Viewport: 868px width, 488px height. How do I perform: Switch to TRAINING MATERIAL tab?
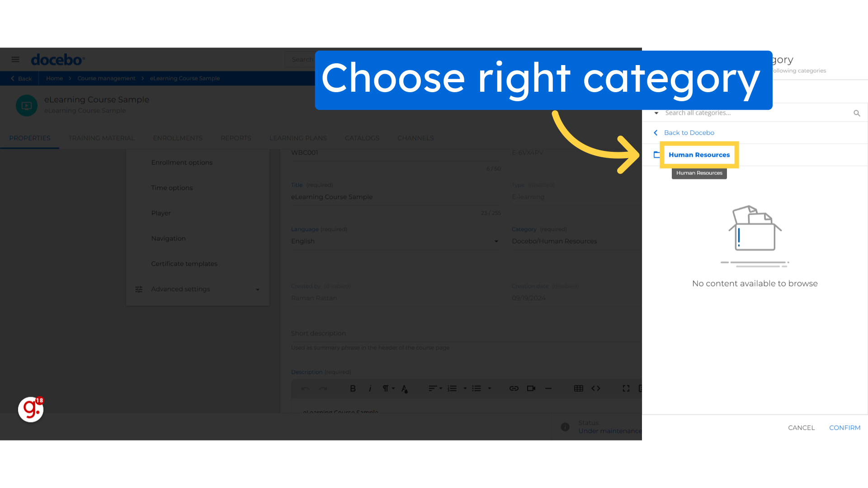101,138
